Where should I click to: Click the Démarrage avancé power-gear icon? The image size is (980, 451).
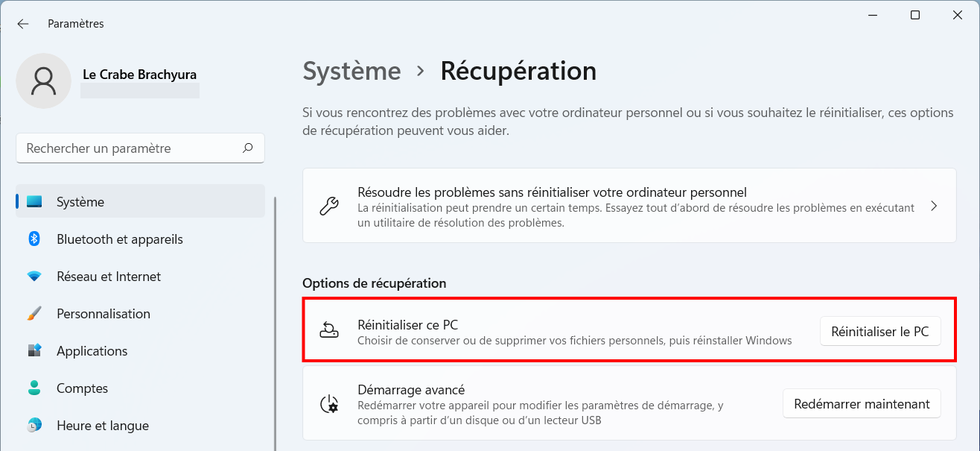pyautogui.click(x=329, y=404)
